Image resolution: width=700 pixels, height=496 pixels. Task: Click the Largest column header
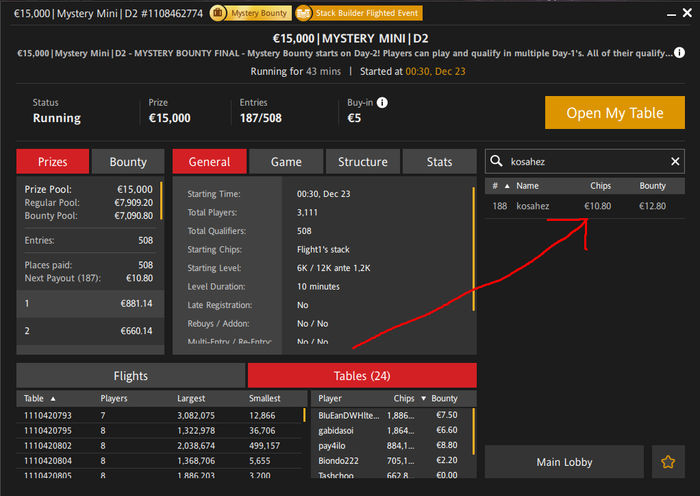[191, 398]
